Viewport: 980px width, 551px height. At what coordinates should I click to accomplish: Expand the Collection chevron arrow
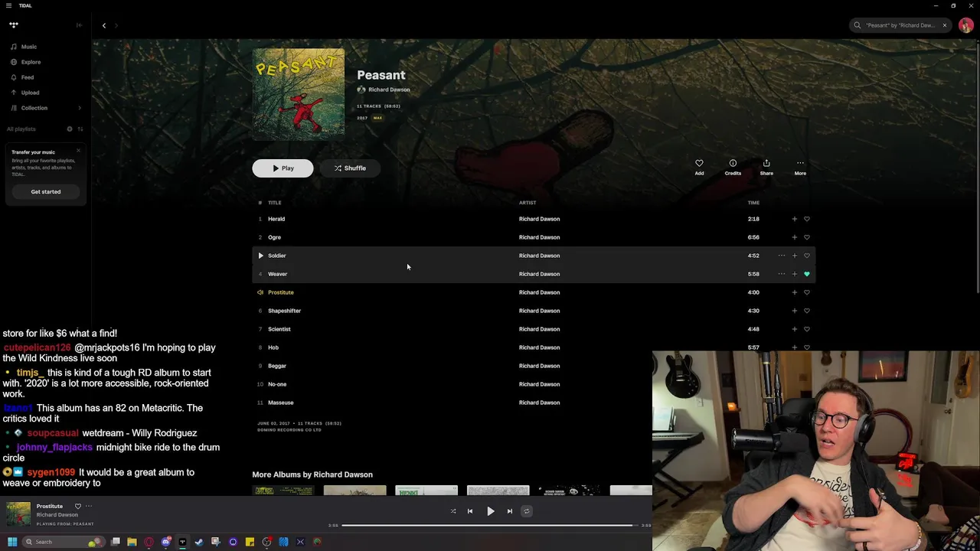point(80,108)
